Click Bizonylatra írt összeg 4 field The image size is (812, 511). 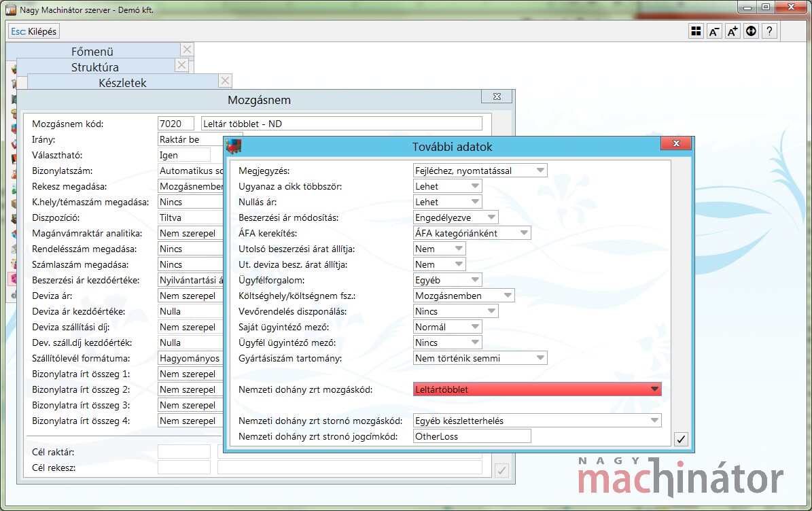coord(190,421)
